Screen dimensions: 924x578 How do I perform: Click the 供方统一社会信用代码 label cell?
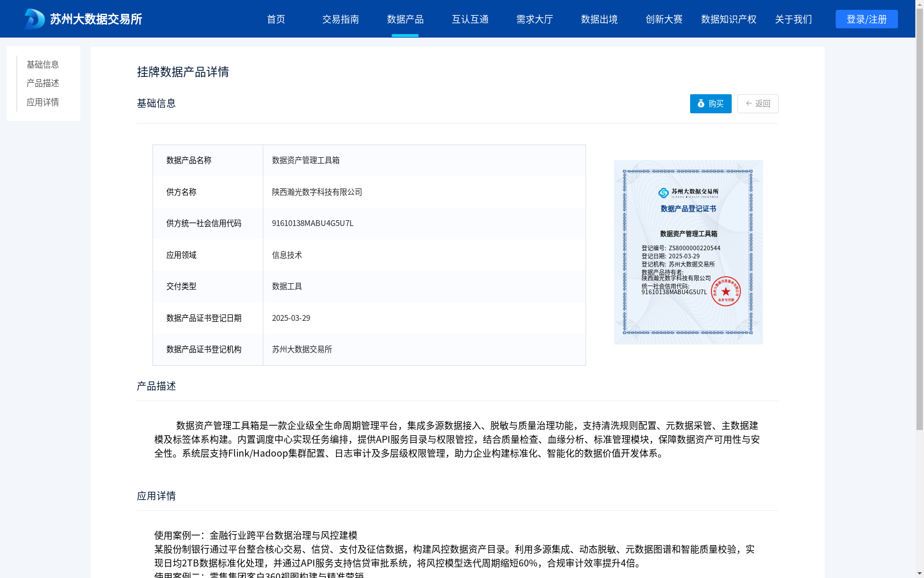(208, 223)
